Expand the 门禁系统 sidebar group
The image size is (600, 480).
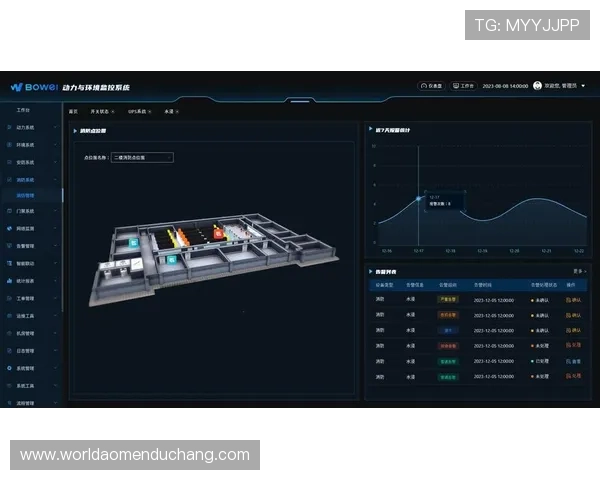click(58, 211)
